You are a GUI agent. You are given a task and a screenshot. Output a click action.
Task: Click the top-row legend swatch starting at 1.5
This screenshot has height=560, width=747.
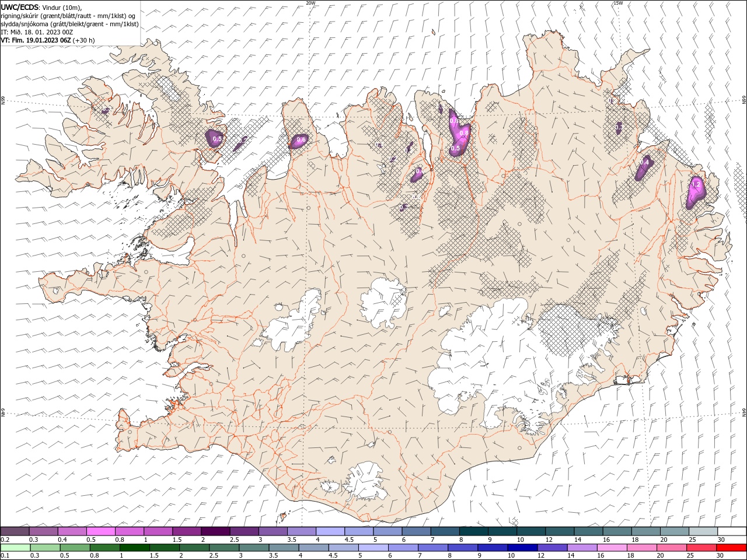click(187, 531)
